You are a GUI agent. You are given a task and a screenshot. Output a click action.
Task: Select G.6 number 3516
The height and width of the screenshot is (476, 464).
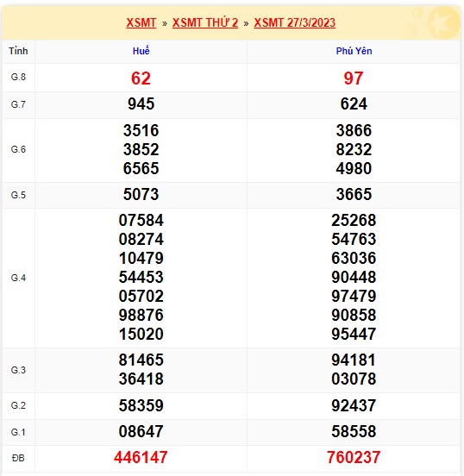point(141,130)
